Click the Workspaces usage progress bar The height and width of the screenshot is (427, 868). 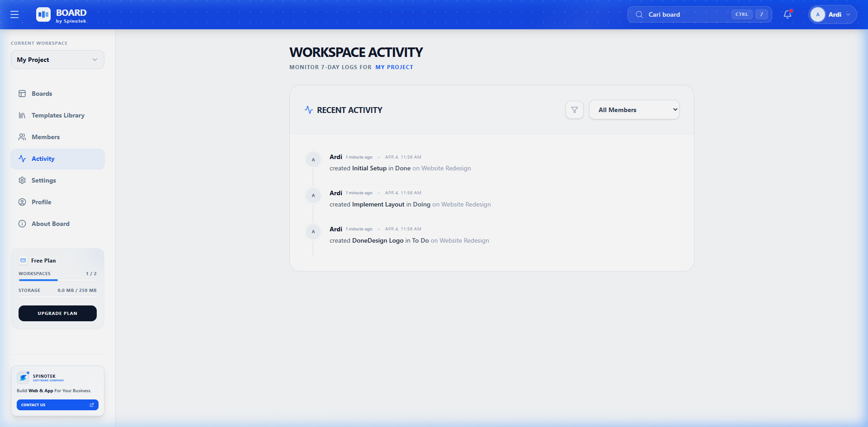point(57,280)
